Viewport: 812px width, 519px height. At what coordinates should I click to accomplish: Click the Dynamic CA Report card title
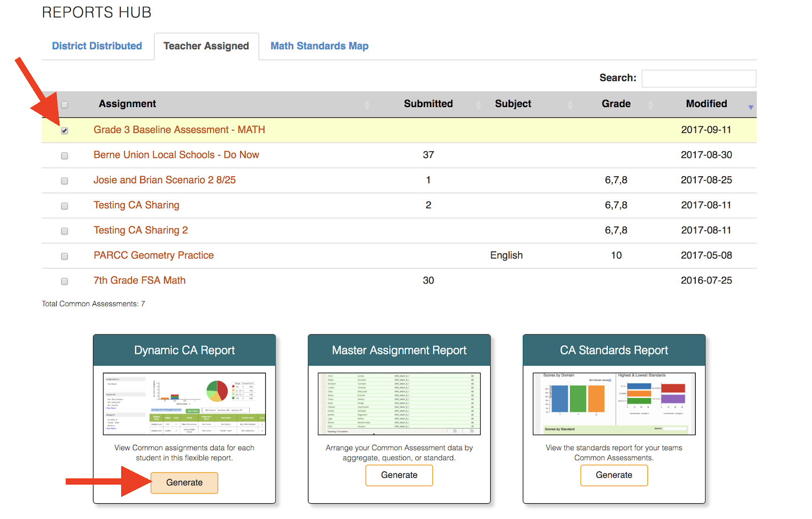[x=184, y=350]
